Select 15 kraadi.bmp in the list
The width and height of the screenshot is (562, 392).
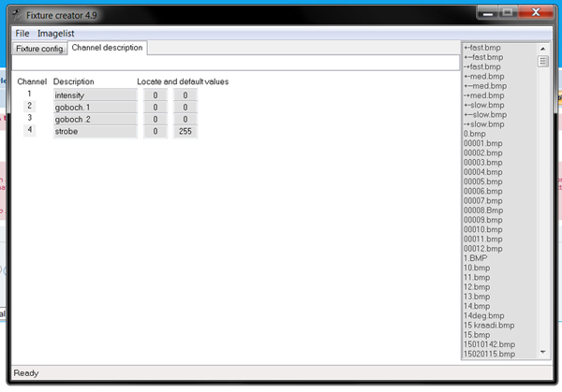pyautogui.click(x=488, y=325)
